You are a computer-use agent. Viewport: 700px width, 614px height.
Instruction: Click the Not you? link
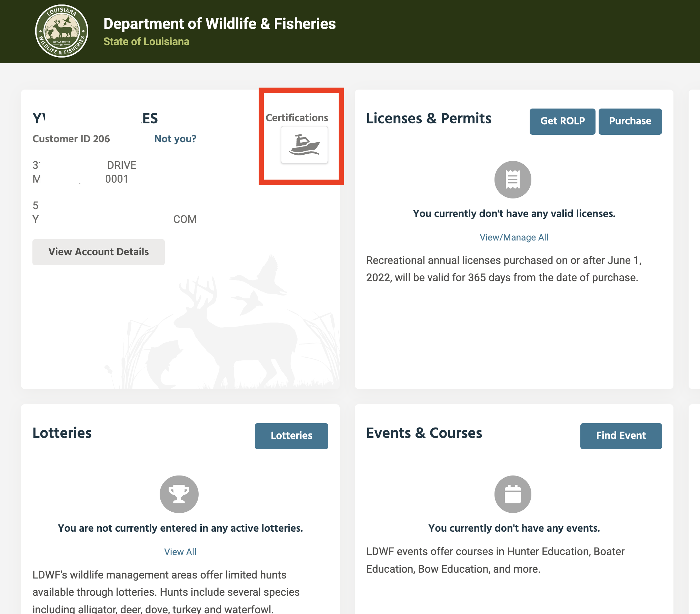(x=175, y=139)
